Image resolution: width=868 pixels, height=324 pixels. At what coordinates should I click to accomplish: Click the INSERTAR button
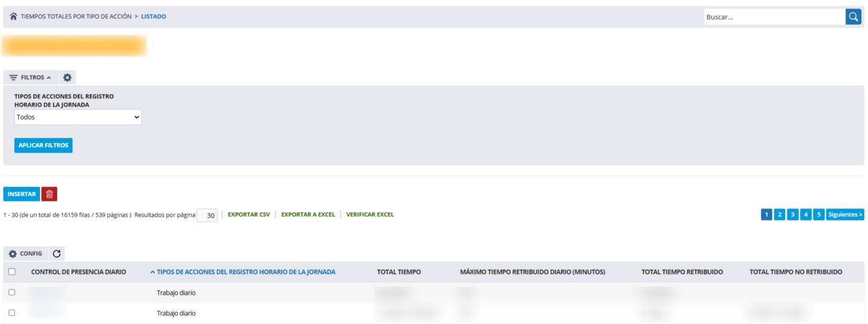pos(22,194)
